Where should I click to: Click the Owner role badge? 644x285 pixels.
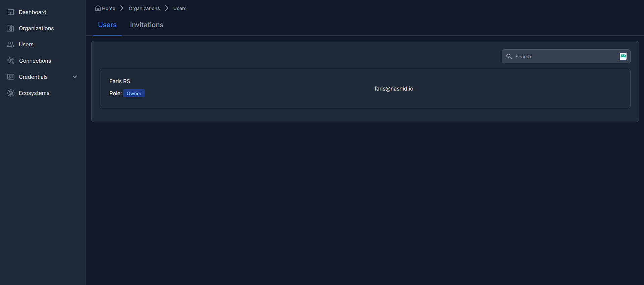pyautogui.click(x=134, y=93)
